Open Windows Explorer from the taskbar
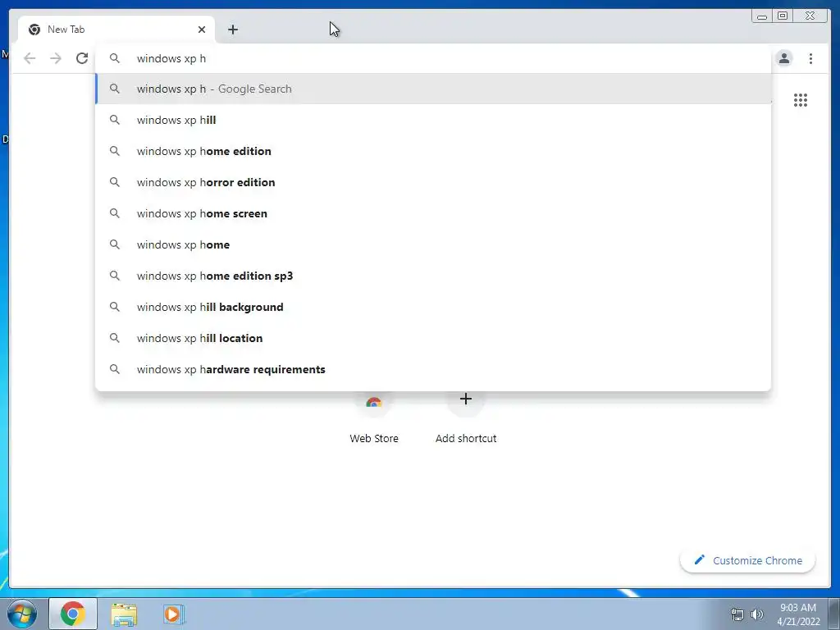Screen dimensions: 840x630 pyautogui.click(x=124, y=614)
